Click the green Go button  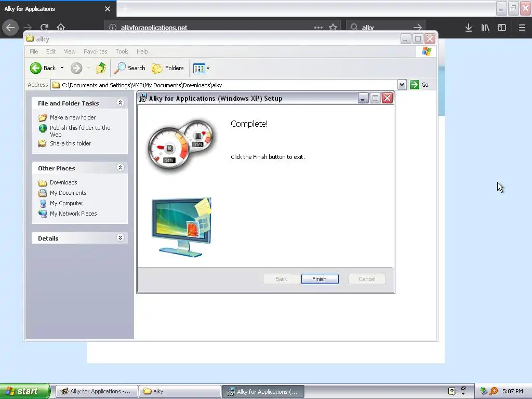419,85
